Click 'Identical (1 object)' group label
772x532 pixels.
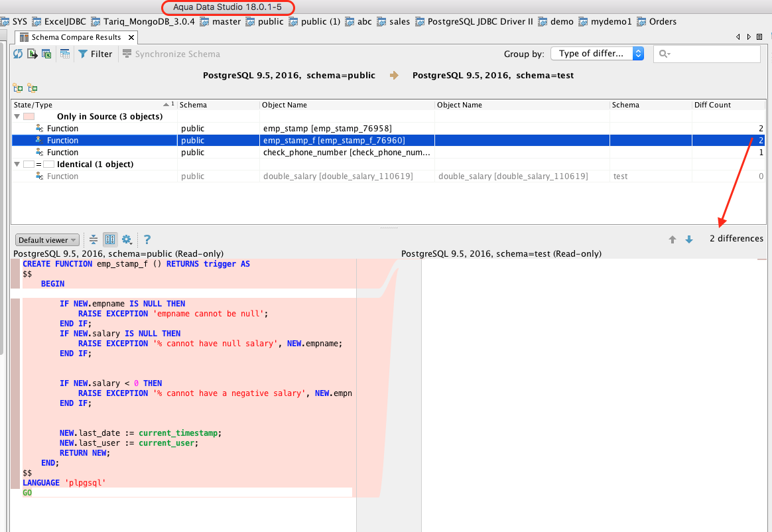click(x=95, y=165)
